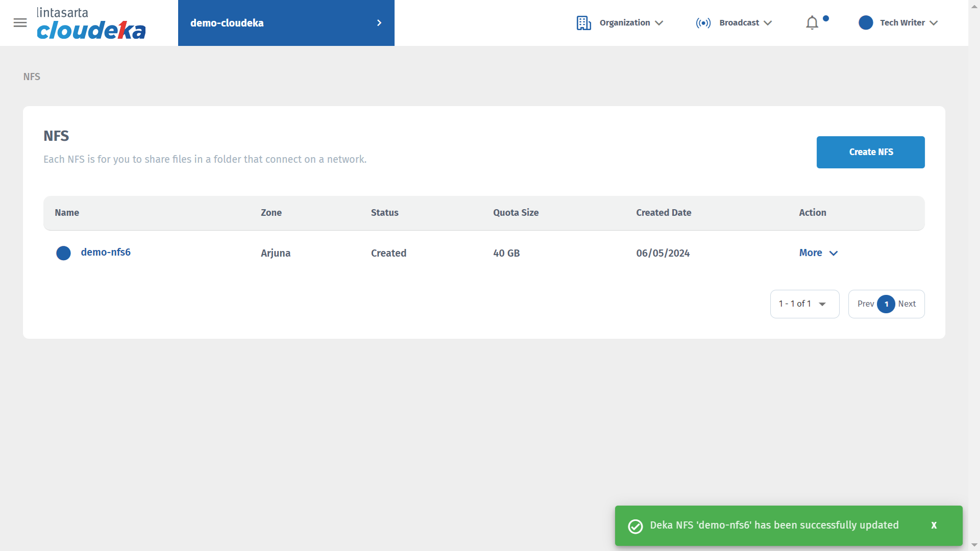Open the demo-cloudeka project selector
The width and height of the screenshot is (980, 551).
286,23
